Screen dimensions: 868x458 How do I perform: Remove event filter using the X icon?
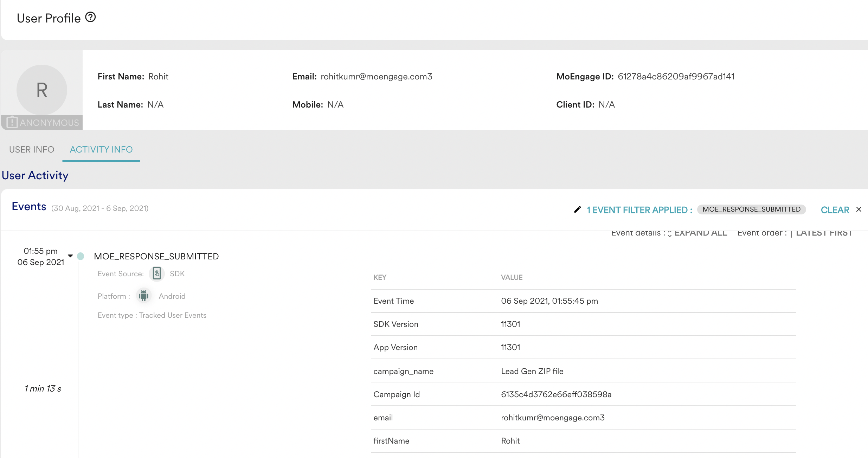pos(859,209)
